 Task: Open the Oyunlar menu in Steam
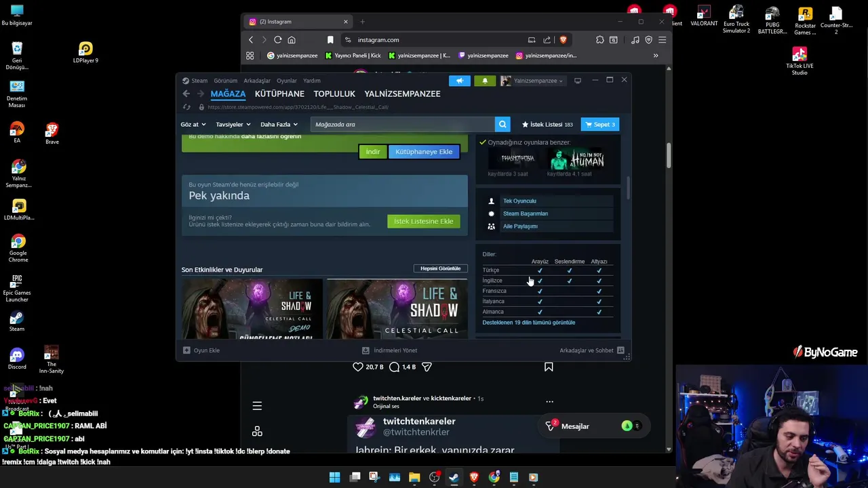tap(287, 81)
